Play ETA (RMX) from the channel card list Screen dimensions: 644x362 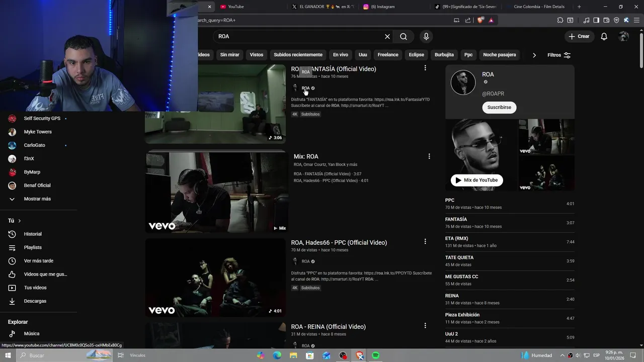coord(510,242)
